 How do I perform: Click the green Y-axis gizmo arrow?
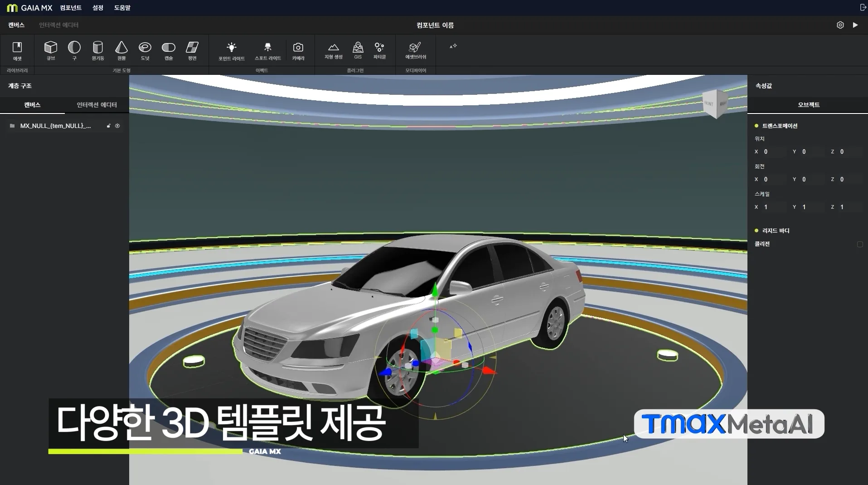pyautogui.click(x=435, y=290)
